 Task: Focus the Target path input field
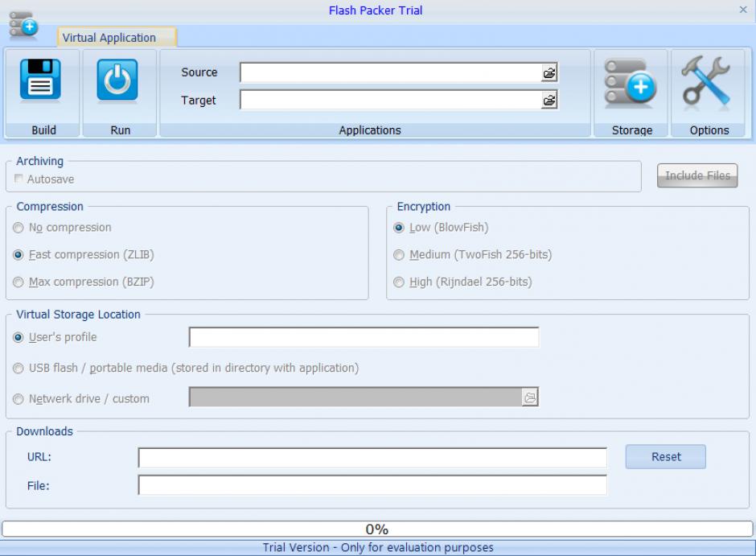click(x=391, y=101)
